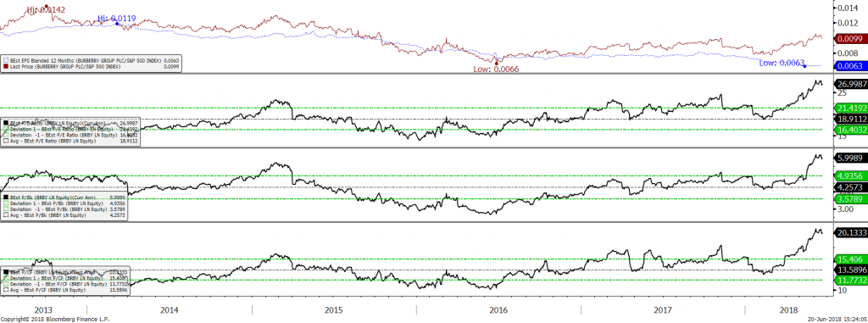Select the 'Deviation -1 - BEst P/Bk' legend row
This screenshot has width=868, height=323.
(65, 210)
